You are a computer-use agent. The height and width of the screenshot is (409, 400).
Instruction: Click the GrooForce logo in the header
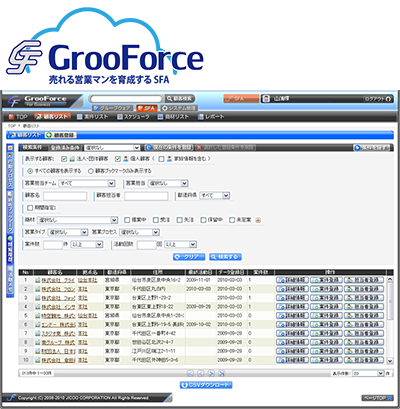tap(41, 101)
